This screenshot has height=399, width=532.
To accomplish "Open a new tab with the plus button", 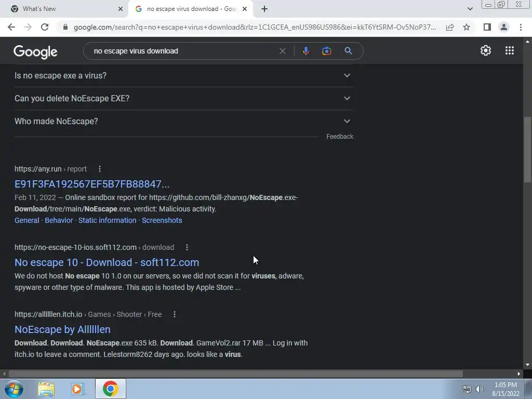I will 264,9.
